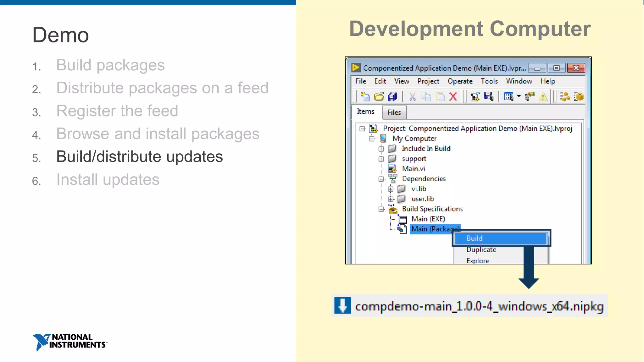This screenshot has height=362, width=644.
Task: Click the Cut scissors icon
Action: click(x=413, y=96)
